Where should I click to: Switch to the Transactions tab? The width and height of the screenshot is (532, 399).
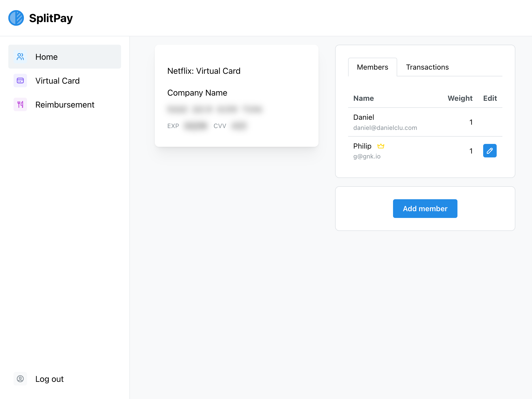(x=427, y=67)
